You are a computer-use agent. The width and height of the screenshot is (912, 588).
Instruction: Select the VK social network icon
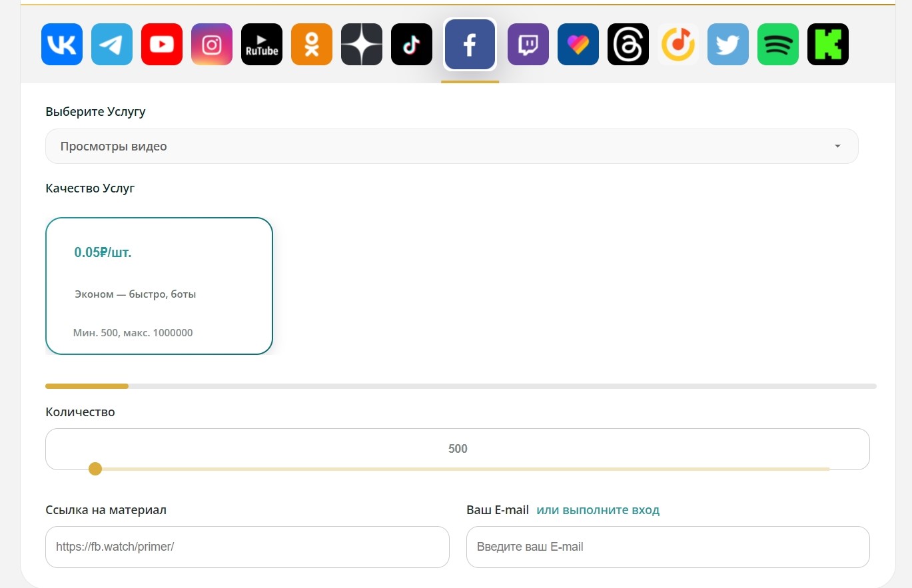[62, 45]
